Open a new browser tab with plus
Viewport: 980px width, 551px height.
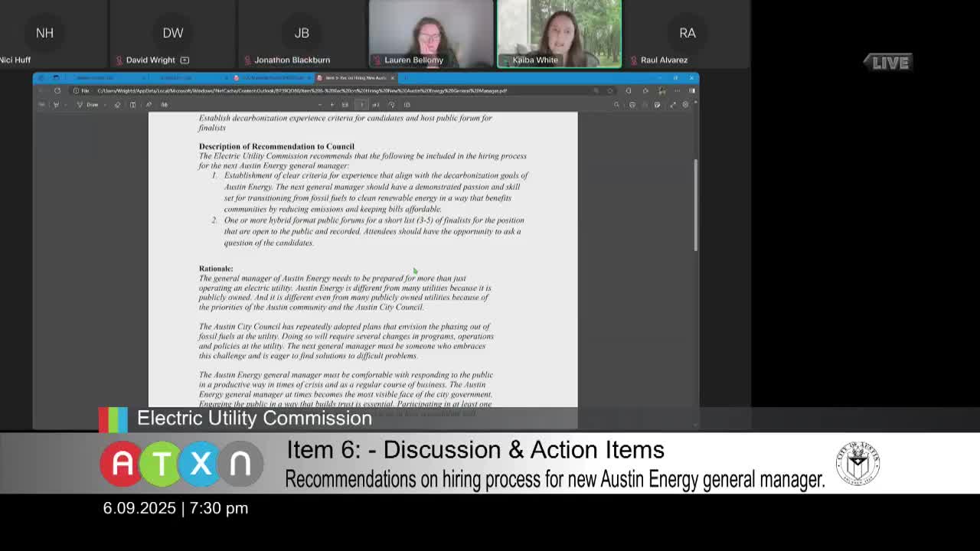pyautogui.click(x=406, y=78)
